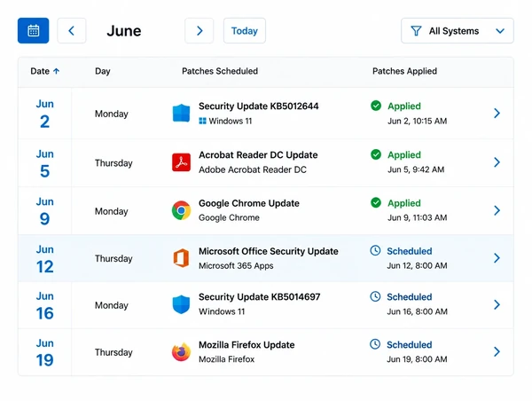The image size is (532, 401).
Task: Click Thursday in the Jun 12 row
Action: (113, 258)
